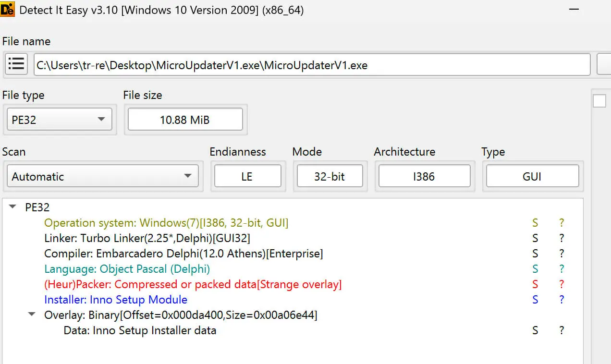The height and width of the screenshot is (364, 611).
Task: Edit the File name path field
Action: pos(312,65)
